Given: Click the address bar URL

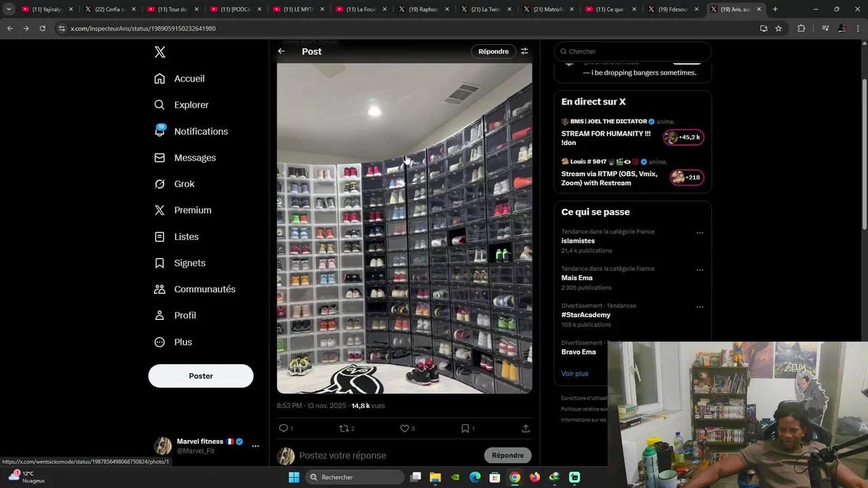Looking at the screenshot, I should pos(143,28).
